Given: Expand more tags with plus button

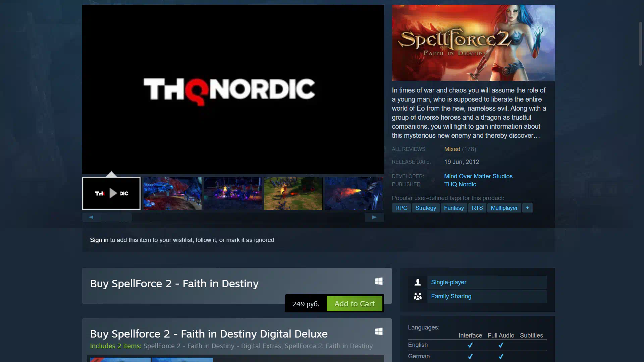Looking at the screenshot, I should 527,208.
